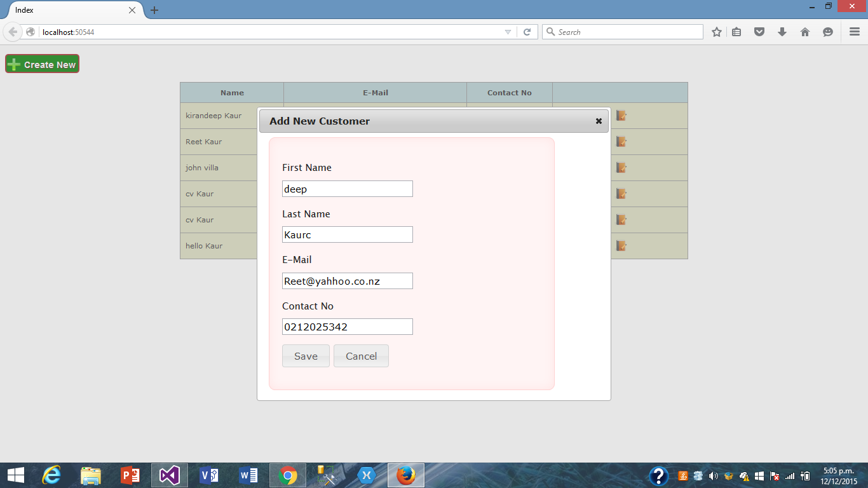The width and height of the screenshot is (868, 488).
Task: Open the bookmarks list icon
Action: coord(736,32)
